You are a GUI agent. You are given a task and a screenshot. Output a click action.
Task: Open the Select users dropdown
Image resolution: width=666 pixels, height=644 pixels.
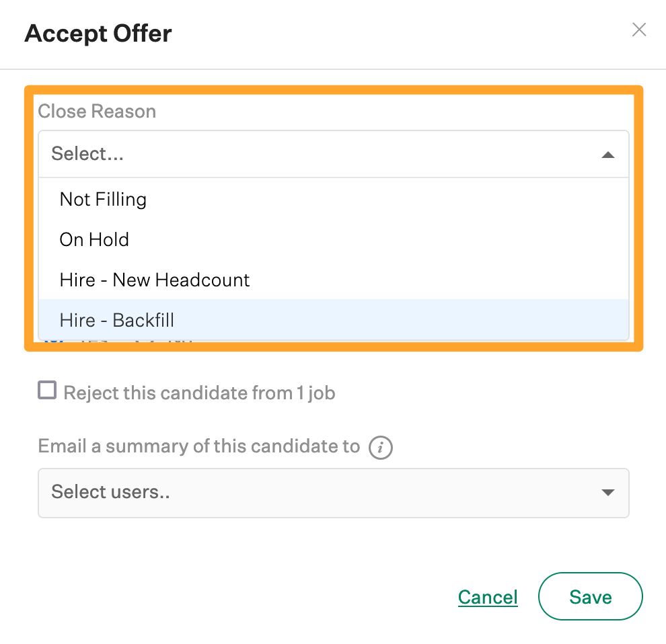point(334,493)
